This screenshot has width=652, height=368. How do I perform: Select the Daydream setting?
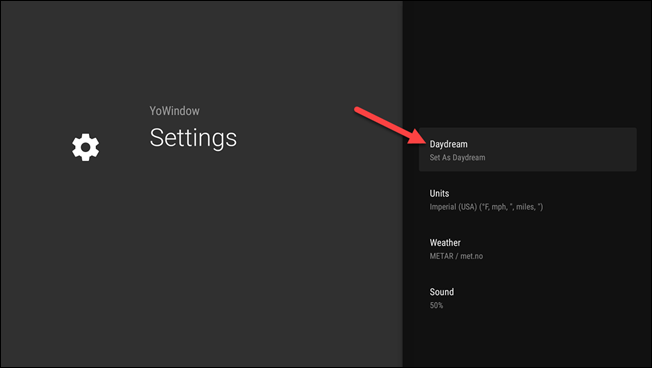(x=527, y=150)
